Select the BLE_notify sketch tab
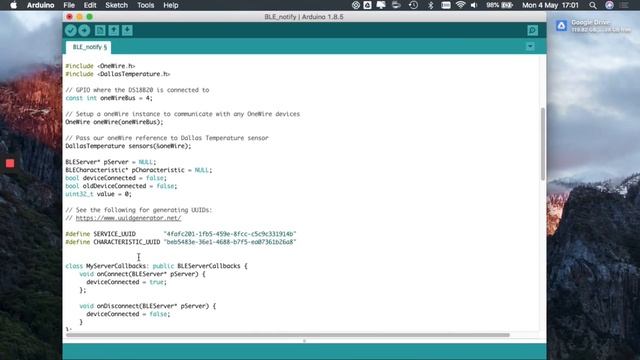The width and height of the screenshot is (640, 360). click(x=89, y=47)
